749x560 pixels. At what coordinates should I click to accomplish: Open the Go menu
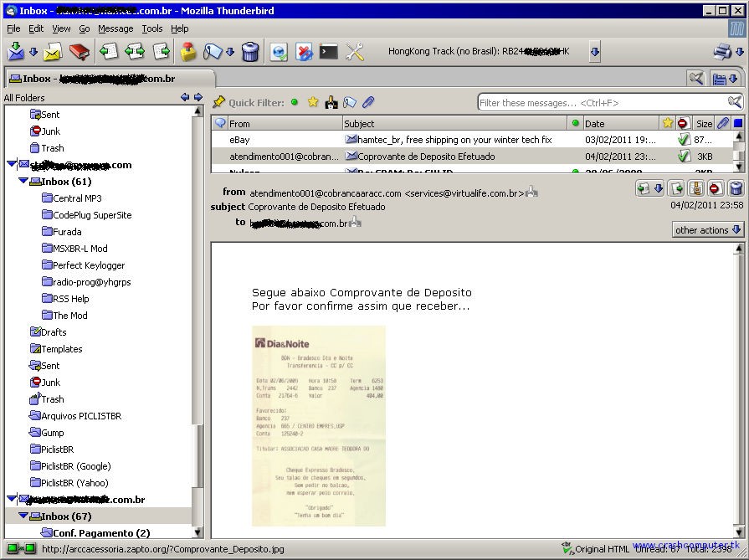pos(84,28)
